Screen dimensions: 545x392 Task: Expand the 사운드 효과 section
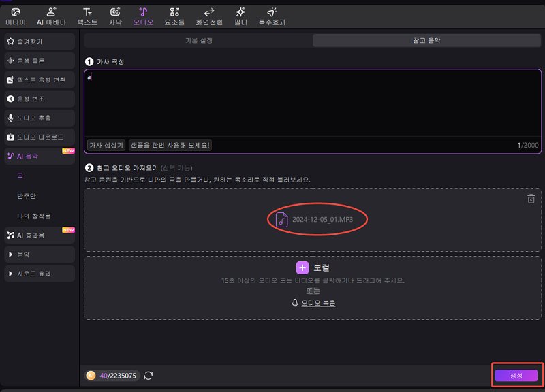[40, 274]
